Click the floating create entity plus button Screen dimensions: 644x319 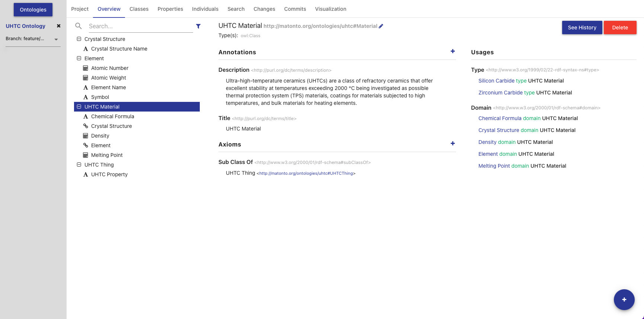(624, 300)
